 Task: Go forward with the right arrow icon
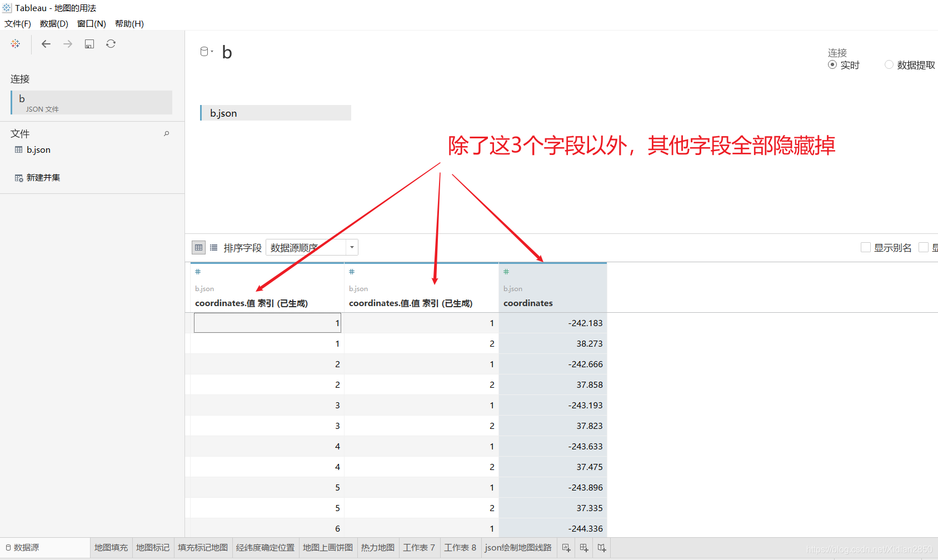tap(68, 44)
